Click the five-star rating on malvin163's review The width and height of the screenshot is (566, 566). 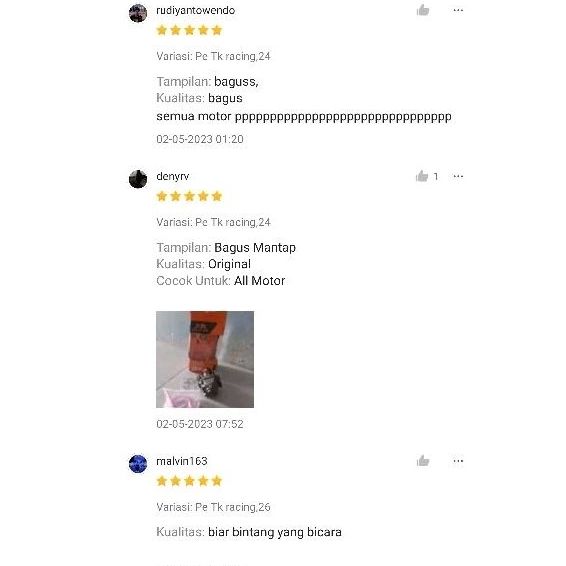click(189, 481)
